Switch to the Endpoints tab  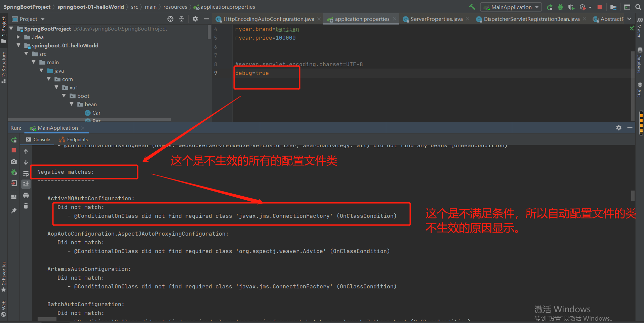point(73,139)
